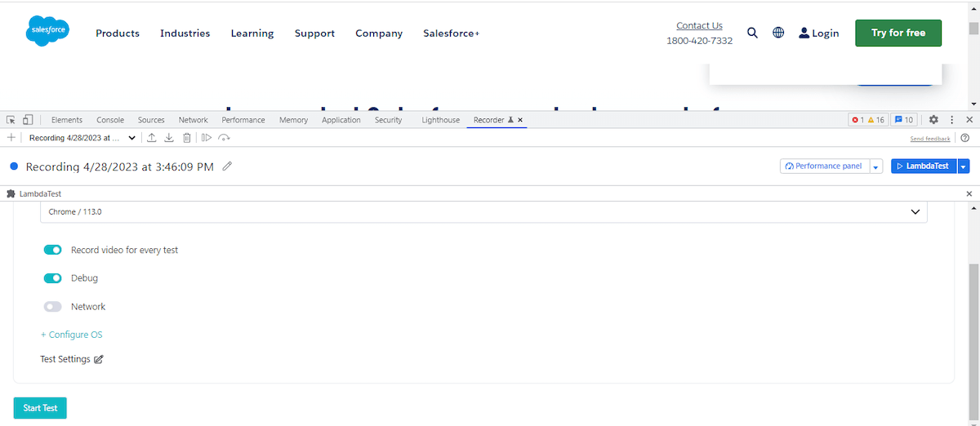Click the Test Settings label

65,359
